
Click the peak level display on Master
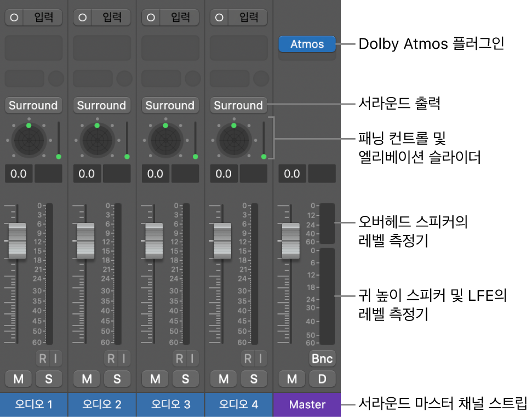322,174
